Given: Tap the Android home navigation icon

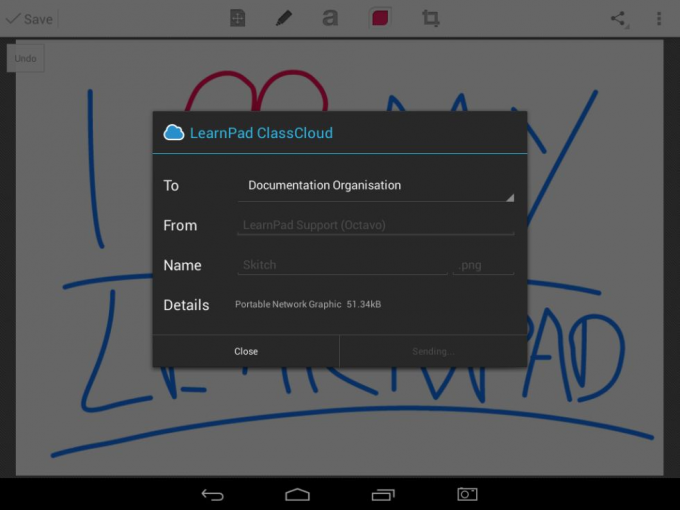Looking at the screenshot, I should (298, 494).
